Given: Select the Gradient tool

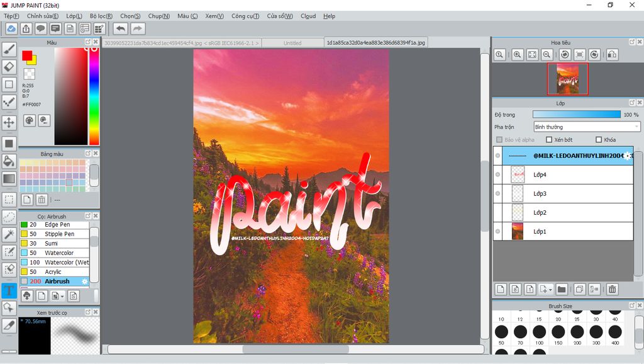Looking at the screenshot, I should [9, 178].
